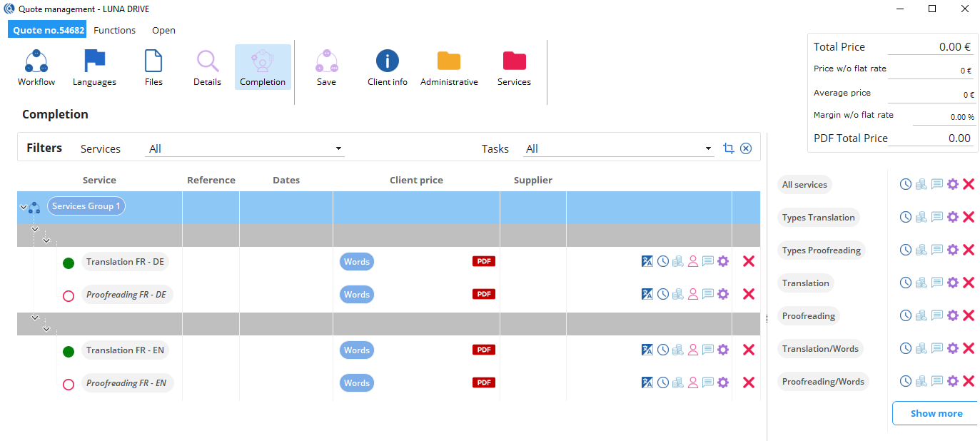This screenshot has width=980, height=441.
Task: Open the red Services folder
Action: tap(514, 62)
